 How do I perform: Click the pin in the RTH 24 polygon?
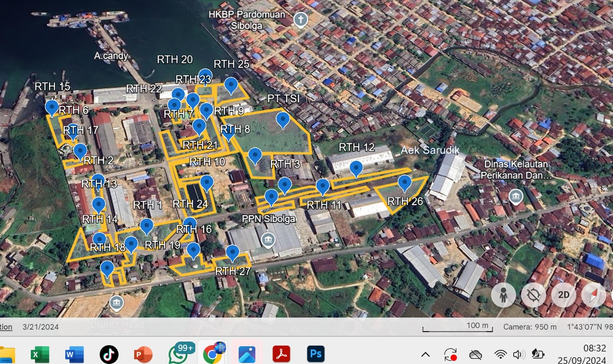206,183
